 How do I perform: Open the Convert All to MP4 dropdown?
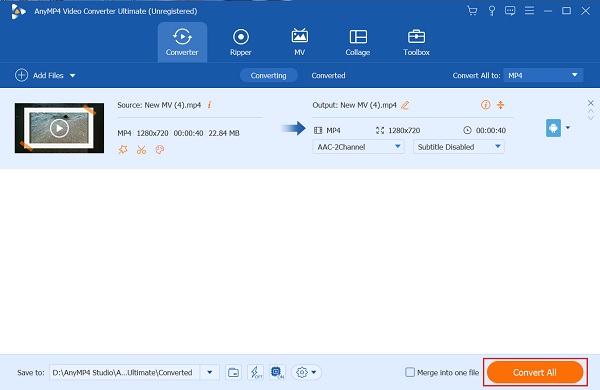(x=543, y=75)
